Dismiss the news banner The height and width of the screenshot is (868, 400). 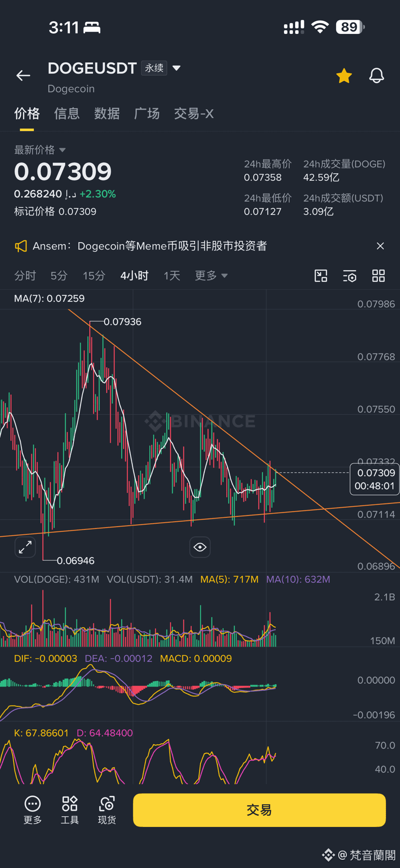pos(380,246)
